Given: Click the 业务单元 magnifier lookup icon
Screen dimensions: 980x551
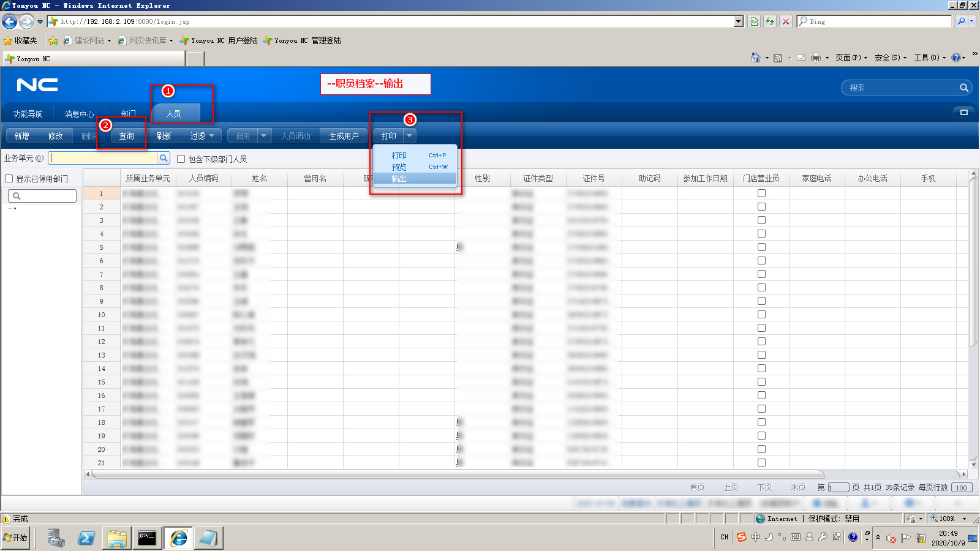Looking at the screenshot, I should (x=164, y=158).
